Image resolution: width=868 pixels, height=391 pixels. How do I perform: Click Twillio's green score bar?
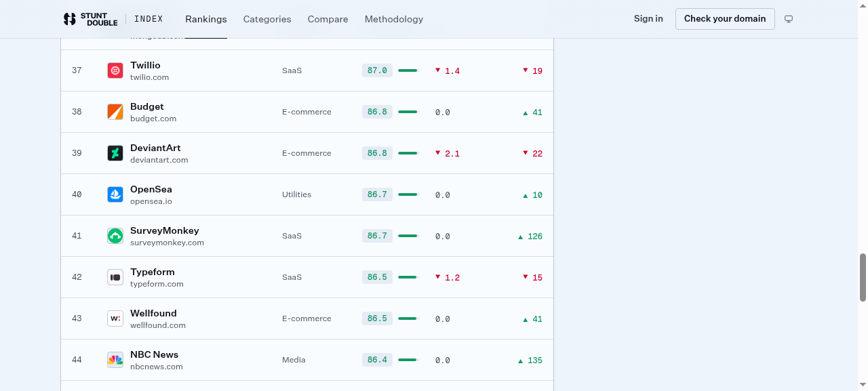click(x=408, y=70)
